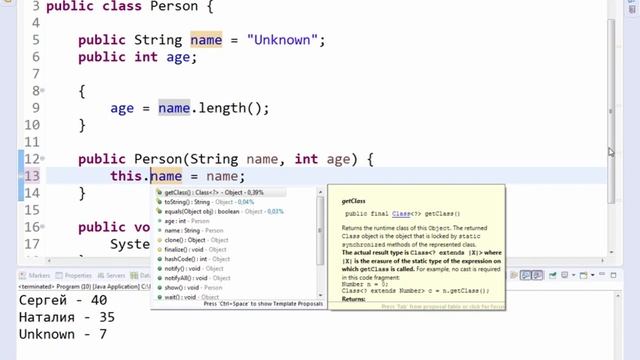Pin the current console

553,276
